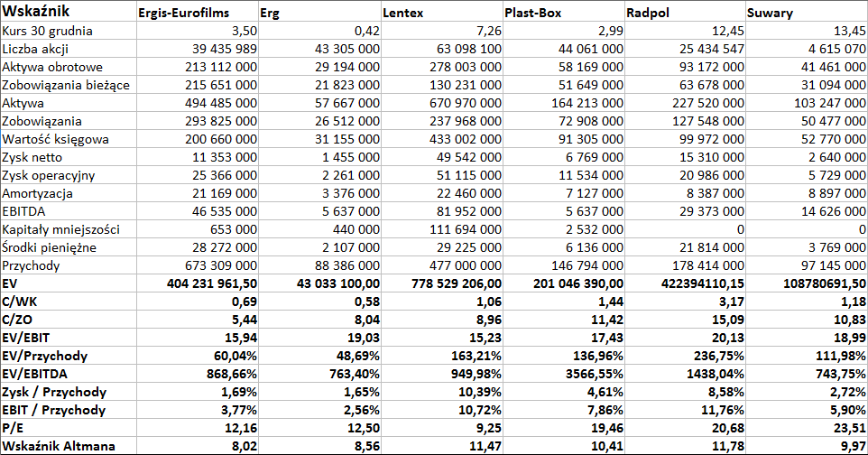Select Ergis-Eurofilms EV 404 231 961,50
Viewport: 868px width, 455px height.
coord(198,283)
